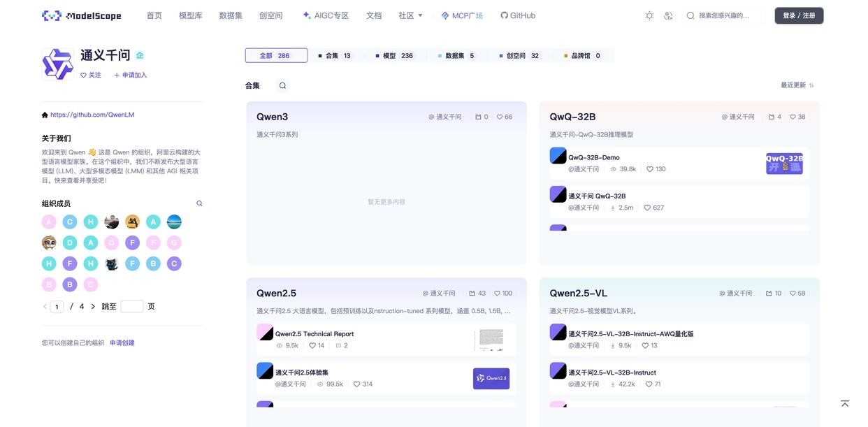Click the landscape photo member avatar
The image size is (868, 427).
(x=174, y=222)
